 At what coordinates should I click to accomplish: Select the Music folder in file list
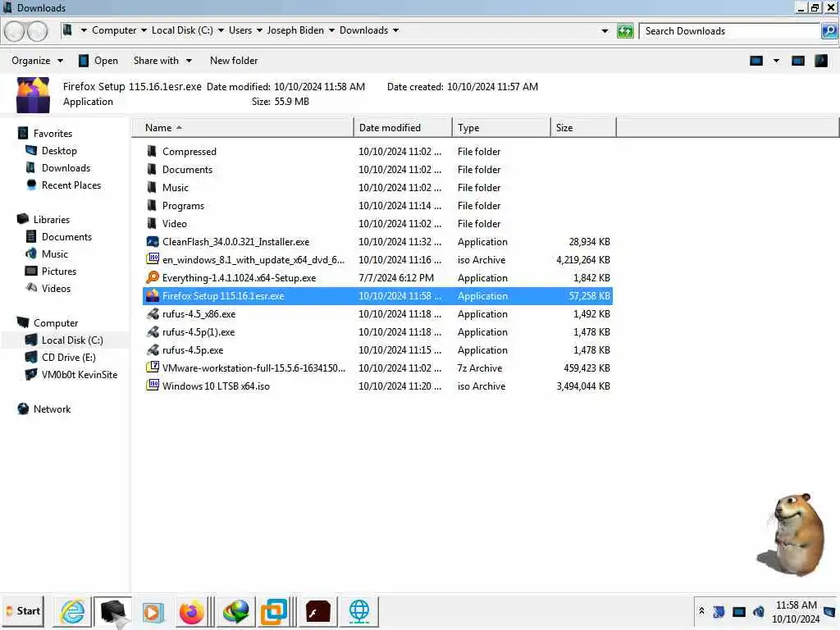377,188
